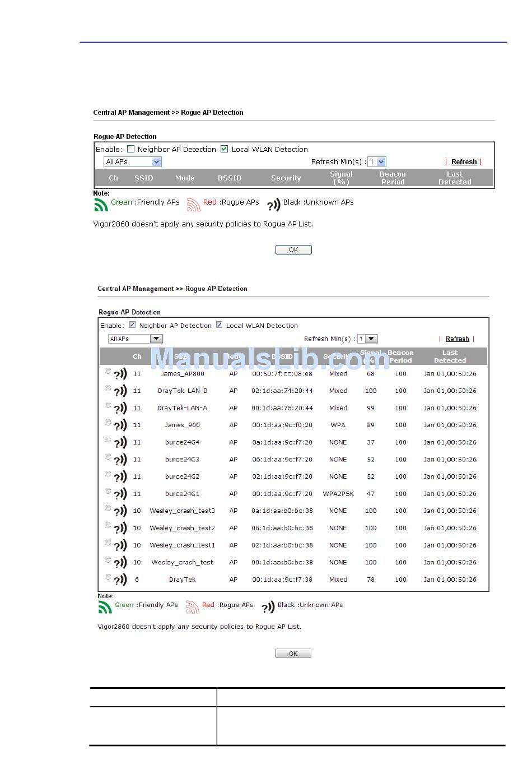Click black Unknown APs icon in lower note
Viewport: 532px width, 778px height.
point(268,607)
